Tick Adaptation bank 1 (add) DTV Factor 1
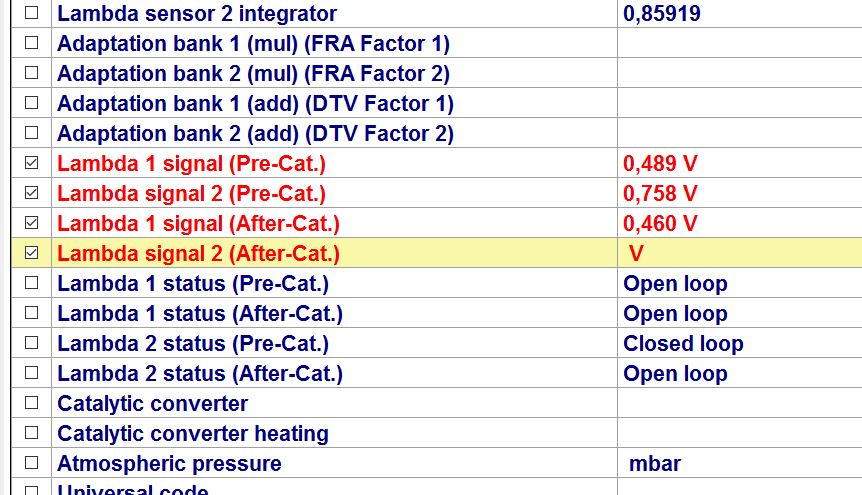The height and width of the screenshot is (495, 862). click(32, 103)
